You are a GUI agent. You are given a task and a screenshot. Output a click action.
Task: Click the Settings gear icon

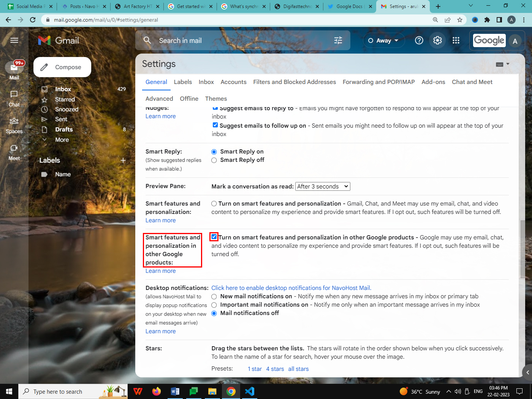click(437, 40)
